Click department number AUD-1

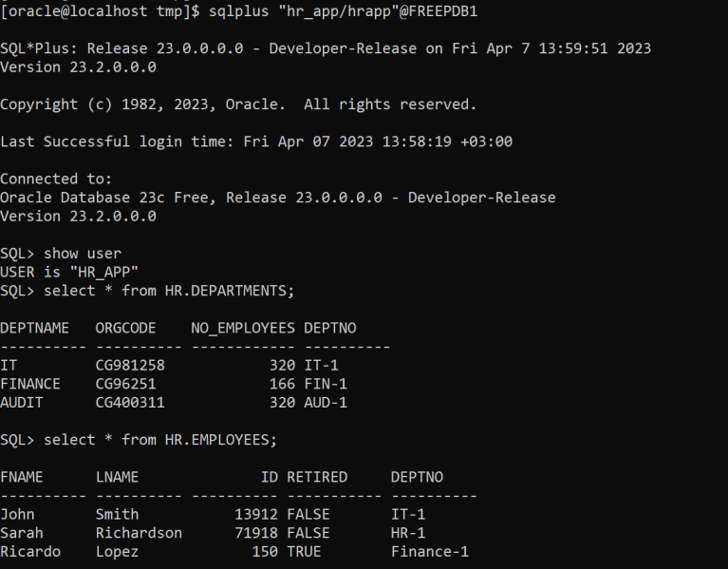pyautogui.click(x=326, y=402)
